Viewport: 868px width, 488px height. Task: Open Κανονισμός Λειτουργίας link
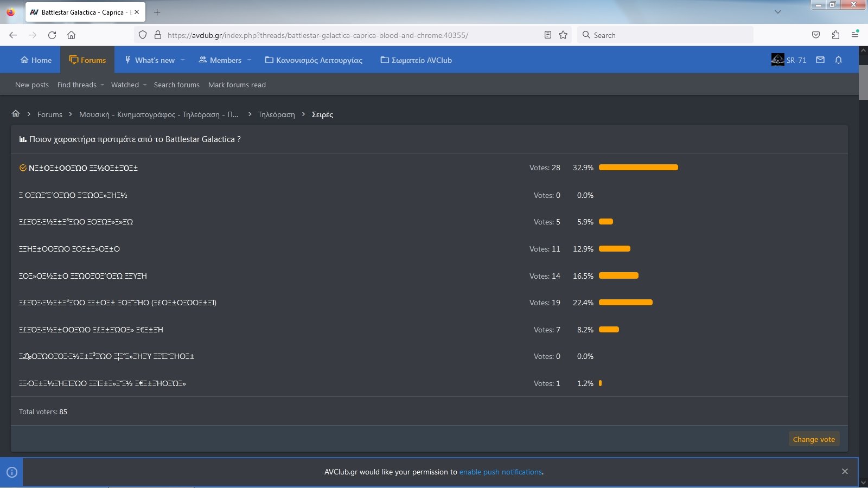click(314, 60)
